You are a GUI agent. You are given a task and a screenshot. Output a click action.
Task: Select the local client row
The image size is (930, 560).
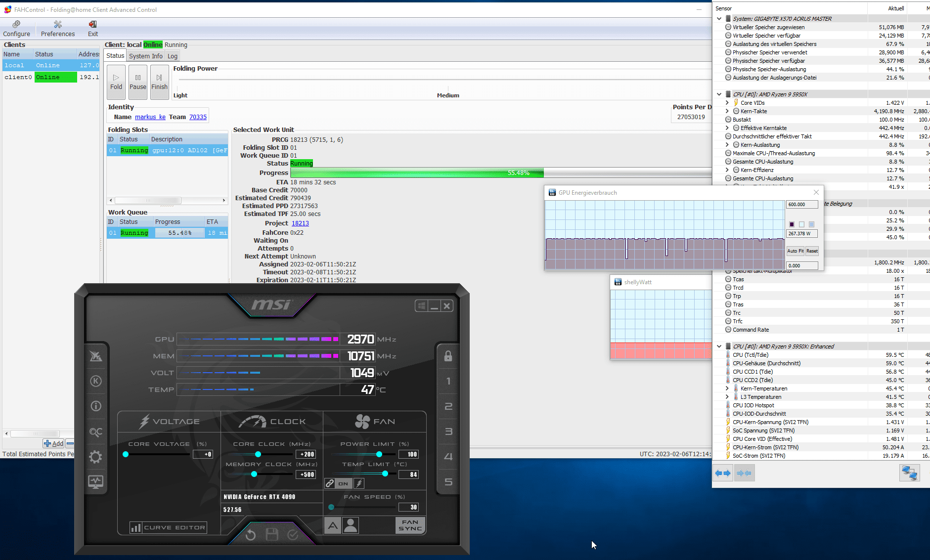[51, 65]
